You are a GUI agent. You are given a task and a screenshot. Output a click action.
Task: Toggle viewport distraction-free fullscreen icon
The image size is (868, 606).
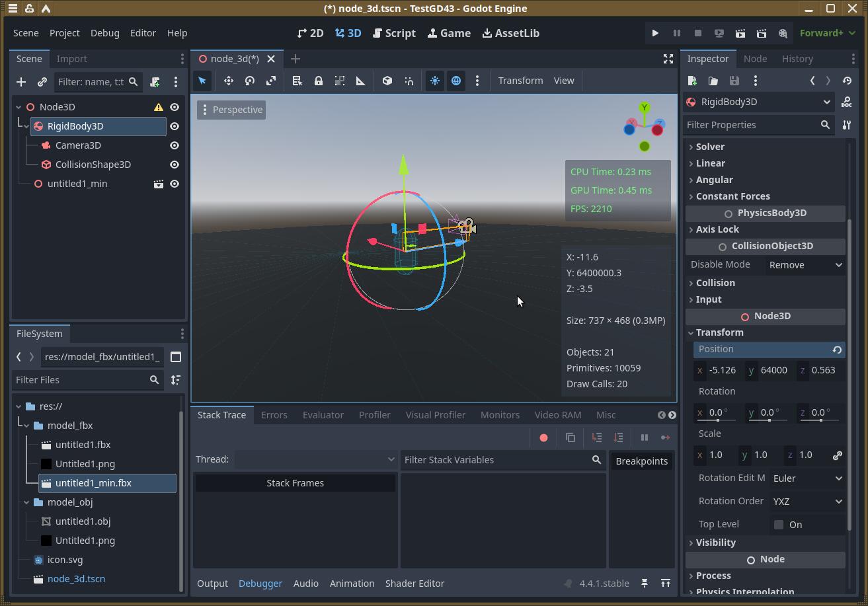pos(668,59)
